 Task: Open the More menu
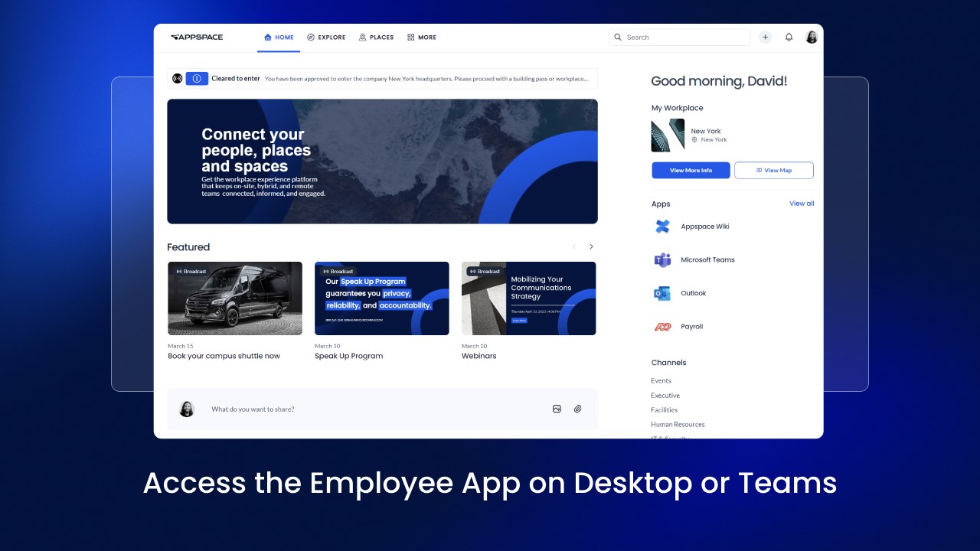click(422, 37)
